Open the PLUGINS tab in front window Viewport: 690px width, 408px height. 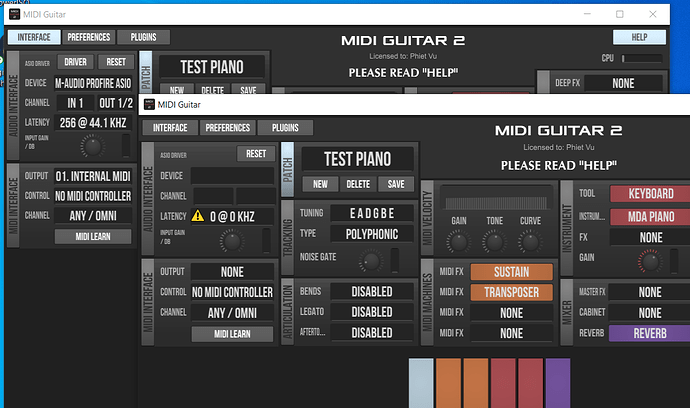[x=285, y=128]
